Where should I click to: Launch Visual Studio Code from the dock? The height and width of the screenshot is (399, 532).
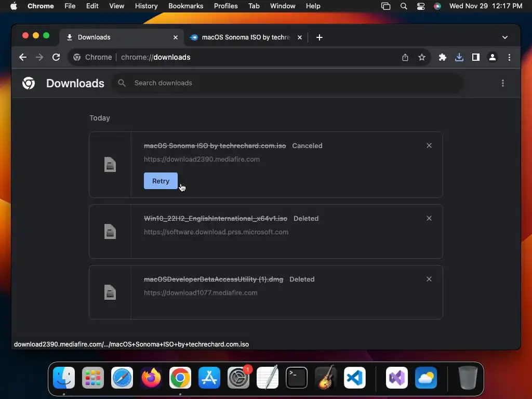tap(354, 378)
